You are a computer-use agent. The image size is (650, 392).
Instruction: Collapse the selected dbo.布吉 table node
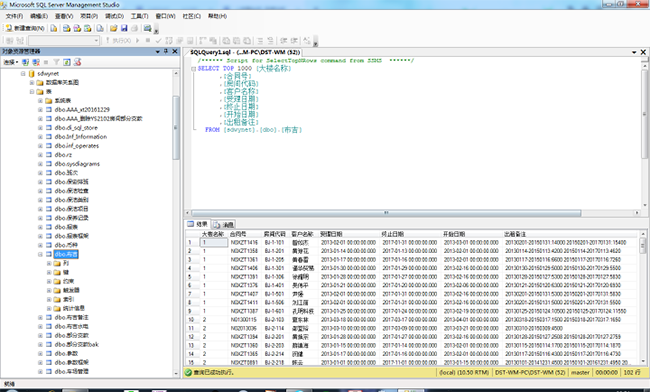coord(40,254)
